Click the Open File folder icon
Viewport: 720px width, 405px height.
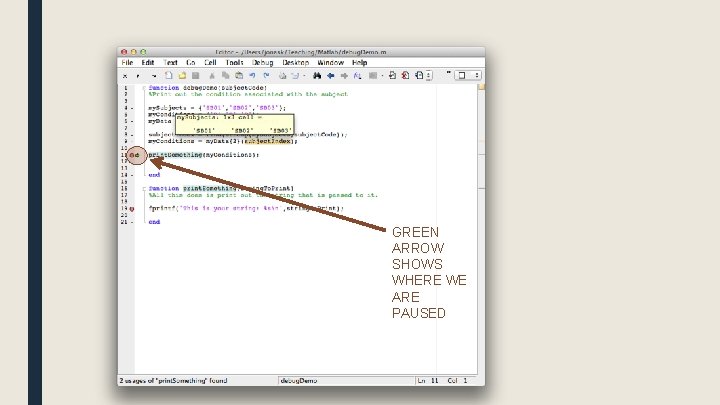click(182, 75)
